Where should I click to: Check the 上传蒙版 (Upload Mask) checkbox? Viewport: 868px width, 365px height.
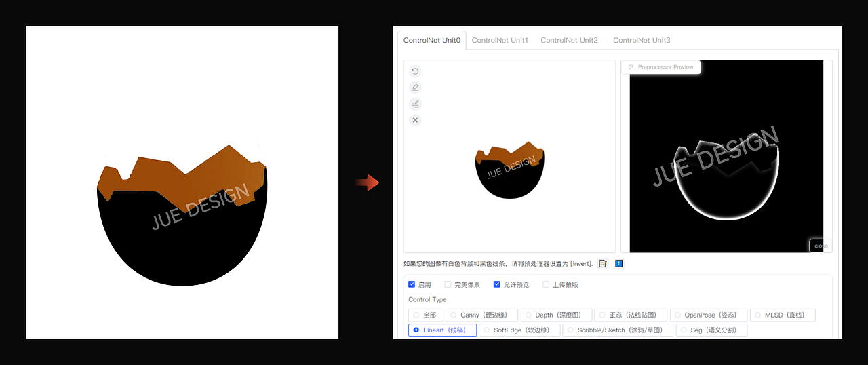click(546, 284)
